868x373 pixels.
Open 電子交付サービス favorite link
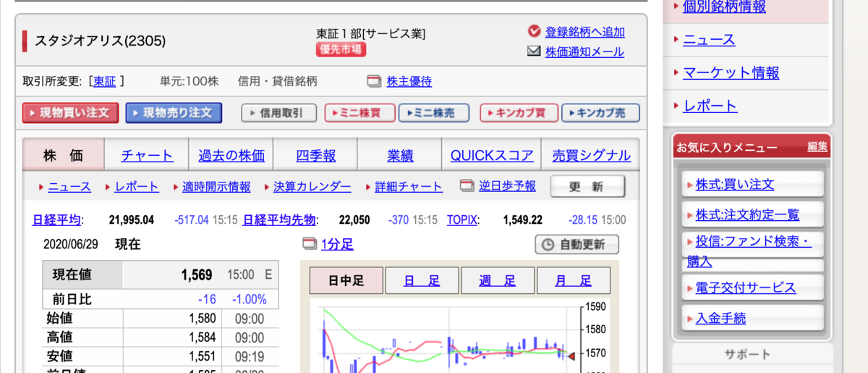click(746, 288)
